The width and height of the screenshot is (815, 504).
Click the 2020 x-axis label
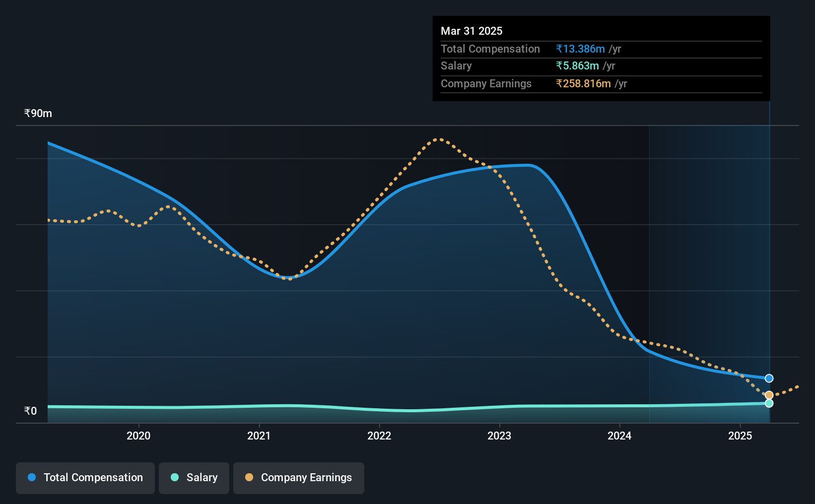[x=138, y=436]
